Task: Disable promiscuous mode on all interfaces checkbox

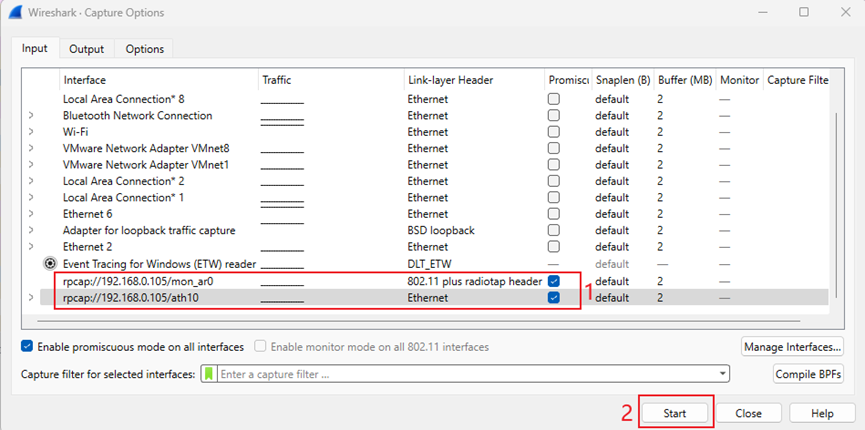Action: click(x=26, y=347)
